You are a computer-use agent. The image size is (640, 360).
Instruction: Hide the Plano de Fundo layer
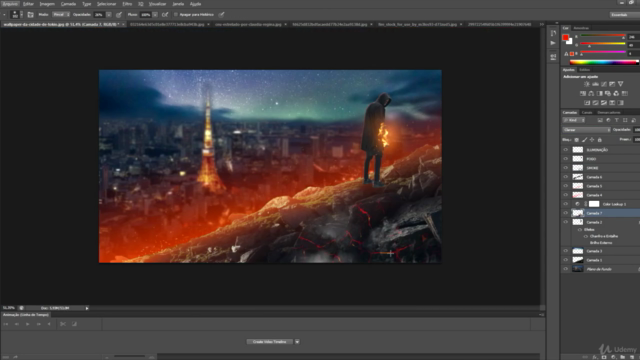click(566, 269)
